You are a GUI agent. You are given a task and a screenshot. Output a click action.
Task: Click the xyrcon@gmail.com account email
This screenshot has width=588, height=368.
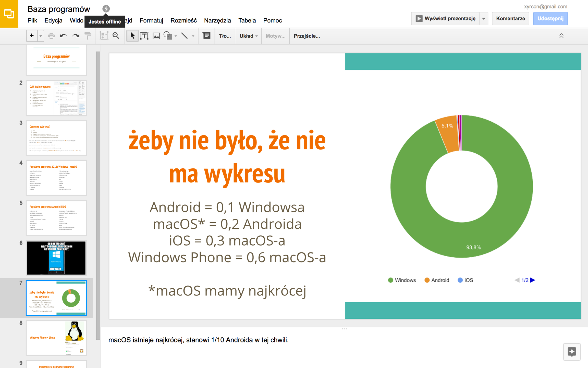pos(546,7)
